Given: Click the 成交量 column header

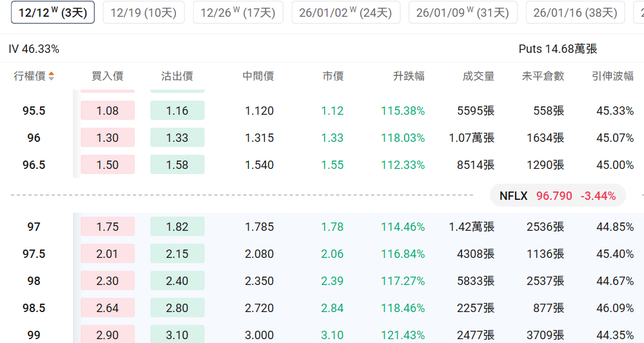Looking at the screenshot, I should 478,76.
